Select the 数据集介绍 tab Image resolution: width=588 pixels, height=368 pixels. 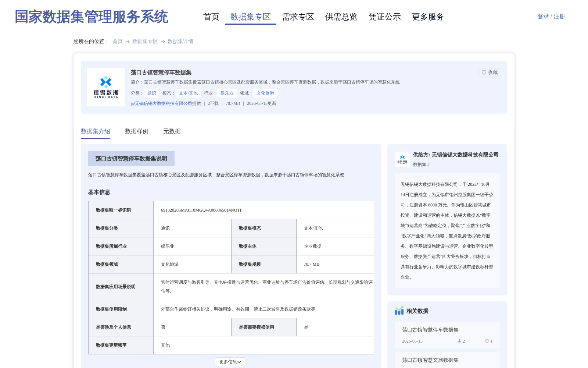(96, 131)
